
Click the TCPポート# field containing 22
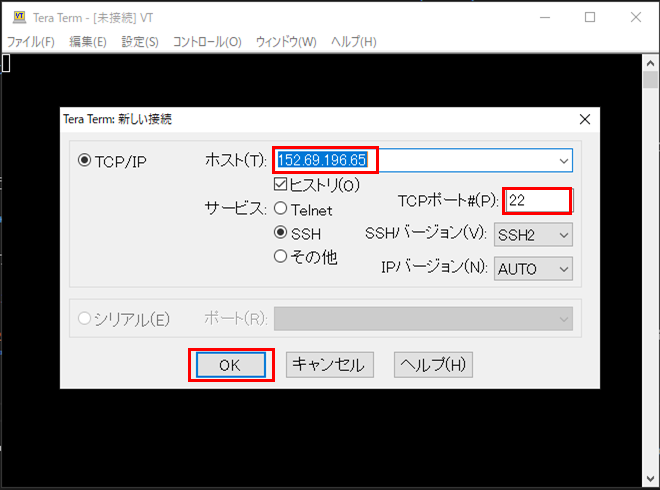click(x=538, y=200)
